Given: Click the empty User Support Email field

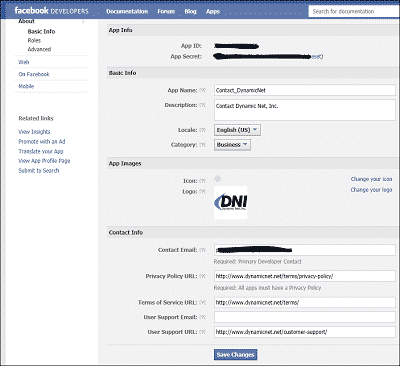Looking at the screenshot, I should click(305, 317).
